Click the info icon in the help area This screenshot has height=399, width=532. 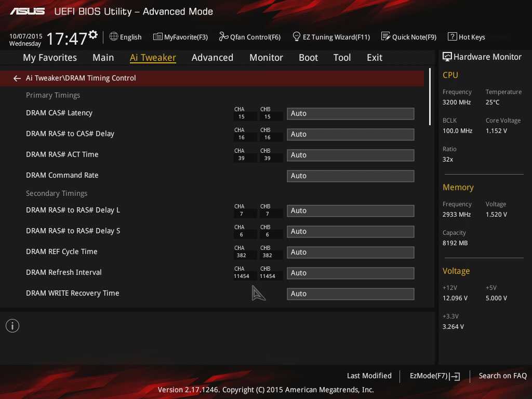click(x=12, y=326)
